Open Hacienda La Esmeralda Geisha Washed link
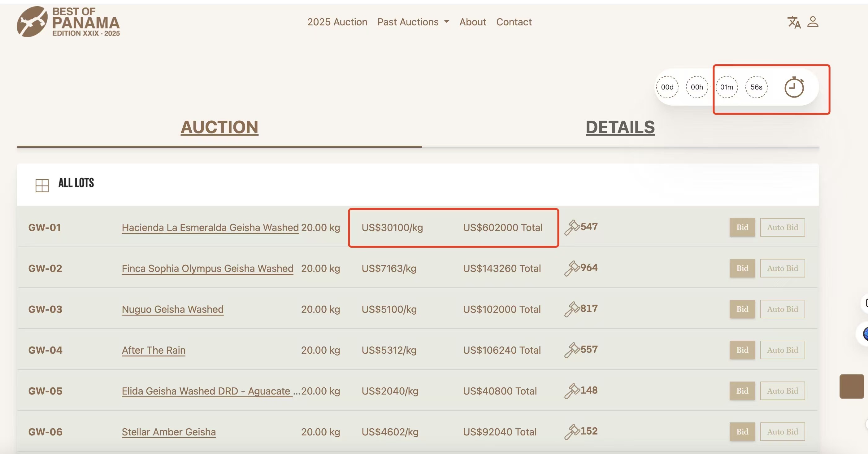 [x=210, y=228]
